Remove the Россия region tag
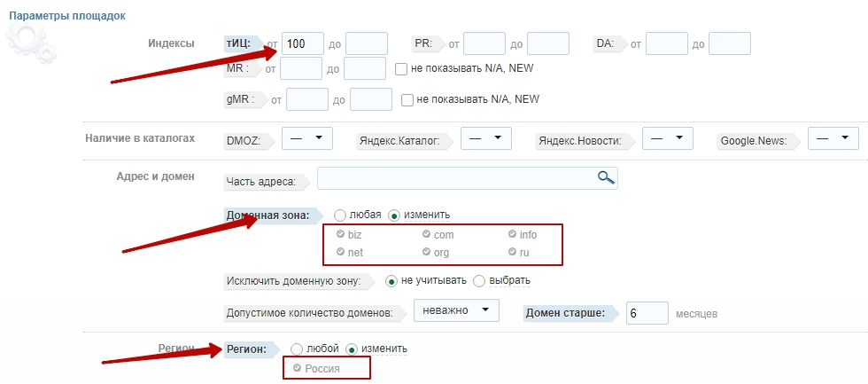Image resolution: width=868 pixels, height=384 pixels. tap(298, 368)
